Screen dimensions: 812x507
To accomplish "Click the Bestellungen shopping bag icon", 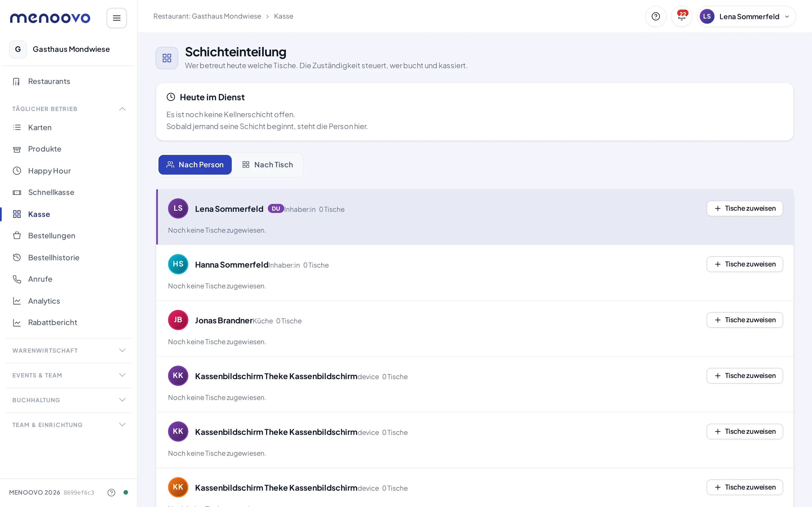I will click(x=17, y=236).
